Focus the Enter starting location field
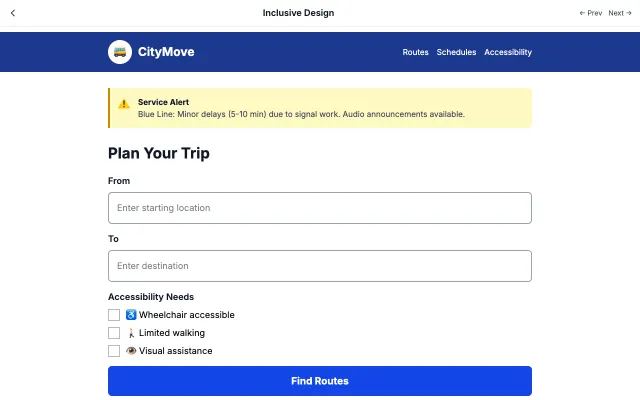The image size is (640, 400). tap(320, 208)
